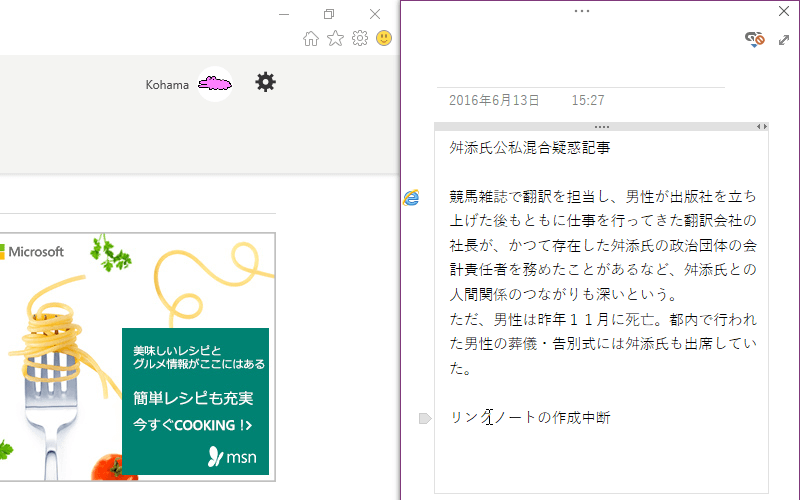This screenshot has height=500, width=800.
Task: Click the note container top grip dots
Action: [602, 127]
